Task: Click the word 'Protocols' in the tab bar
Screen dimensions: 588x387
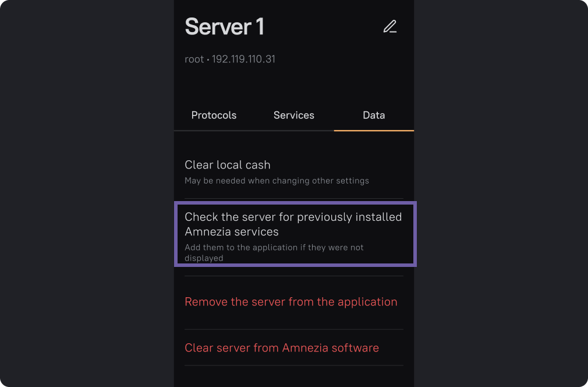Action: 214,115
